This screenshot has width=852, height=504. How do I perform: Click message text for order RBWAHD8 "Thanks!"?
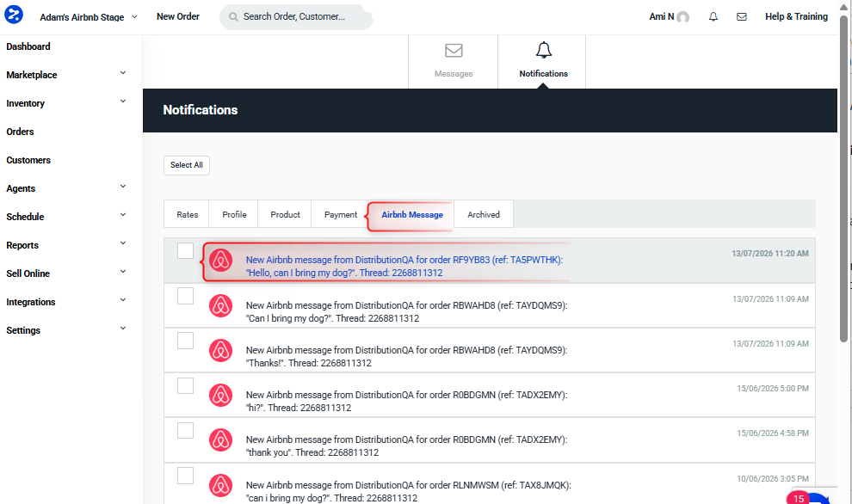(x=406, y=356)
